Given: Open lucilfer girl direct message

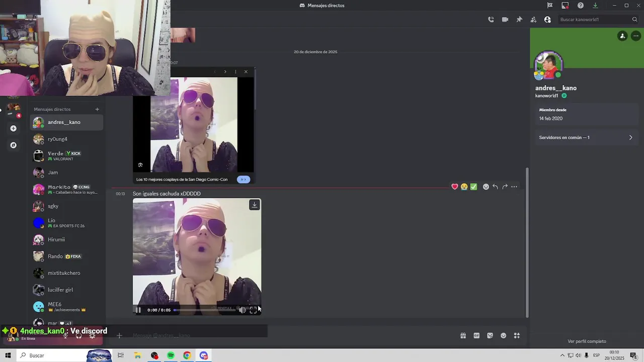Looking at the screenshot, I should pos(66,290).
